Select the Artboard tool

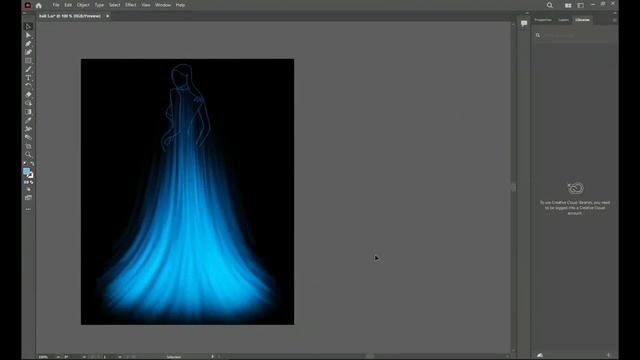(x=28, y=146)
